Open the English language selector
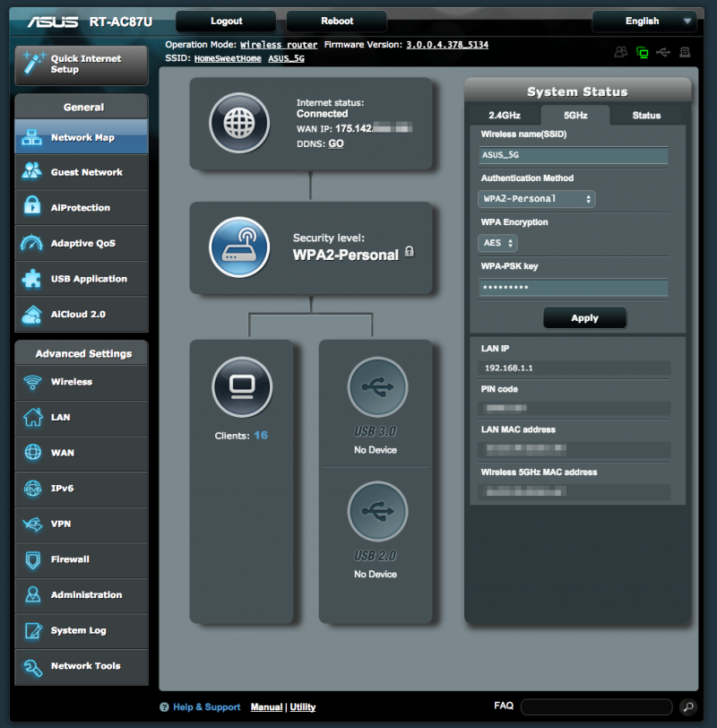 click(644, 21)
